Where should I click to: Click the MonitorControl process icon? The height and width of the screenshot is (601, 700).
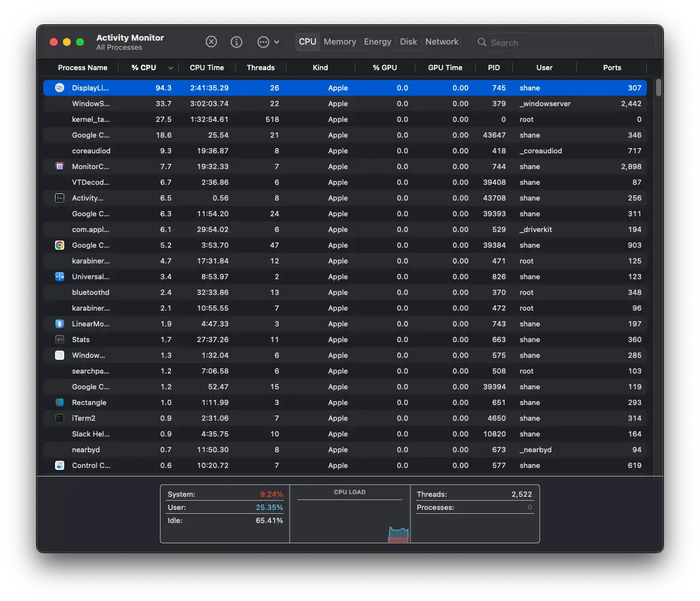pos(60,166)
